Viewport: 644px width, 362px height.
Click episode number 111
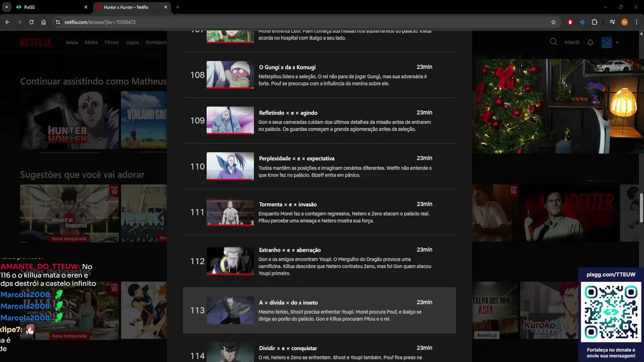click(x=197, y=212)
